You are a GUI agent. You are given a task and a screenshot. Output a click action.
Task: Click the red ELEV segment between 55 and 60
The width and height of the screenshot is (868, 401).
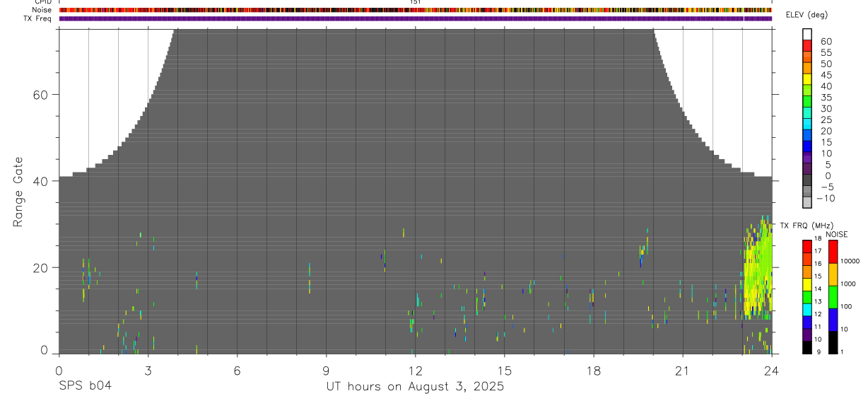tap(807, 45)
